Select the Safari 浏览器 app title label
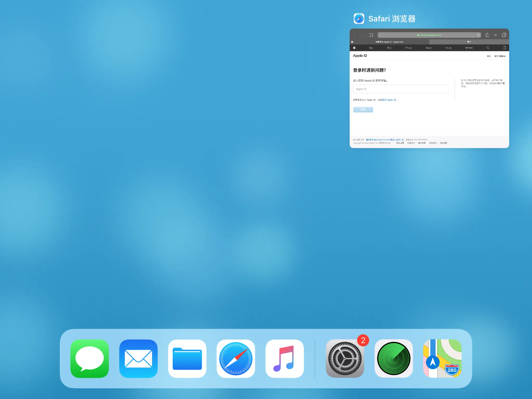 [x=392, y=19]
